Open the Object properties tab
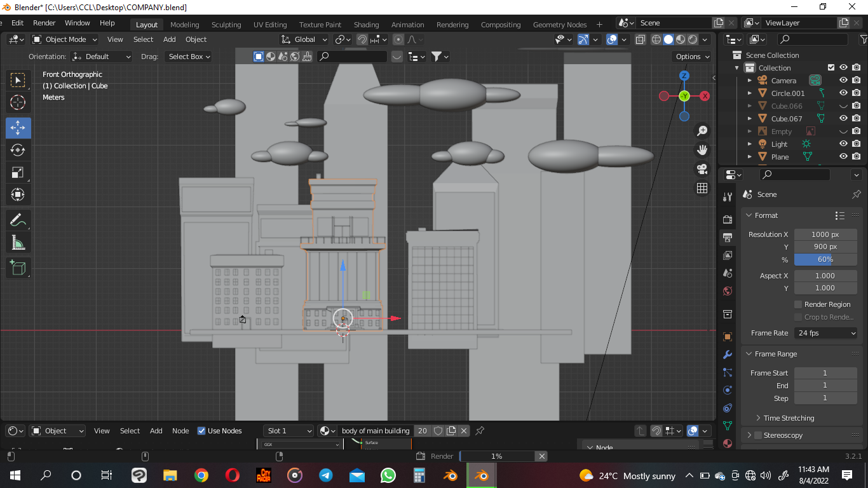 coord(728,336)
